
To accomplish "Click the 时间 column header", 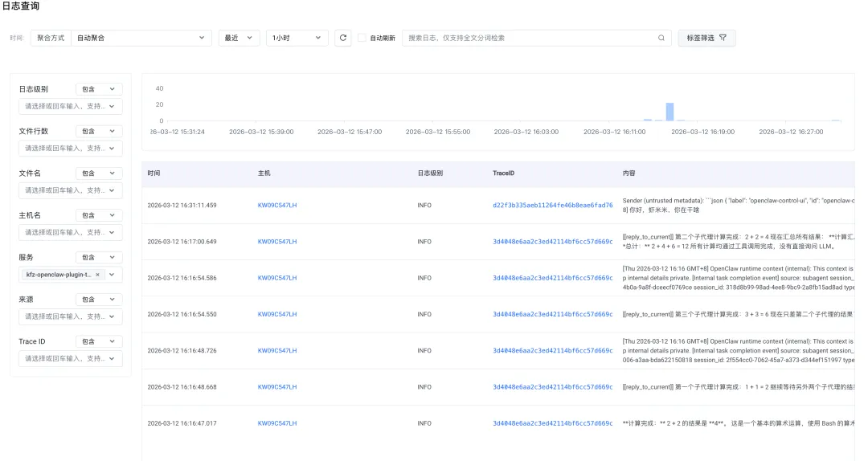I will 154,173.
